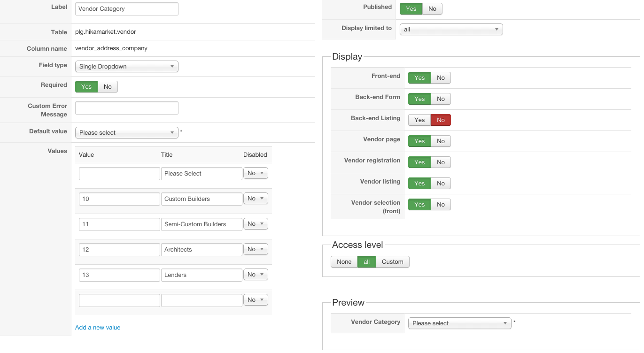
Task: Open the Default value dropdown
Action: (126, 133)
